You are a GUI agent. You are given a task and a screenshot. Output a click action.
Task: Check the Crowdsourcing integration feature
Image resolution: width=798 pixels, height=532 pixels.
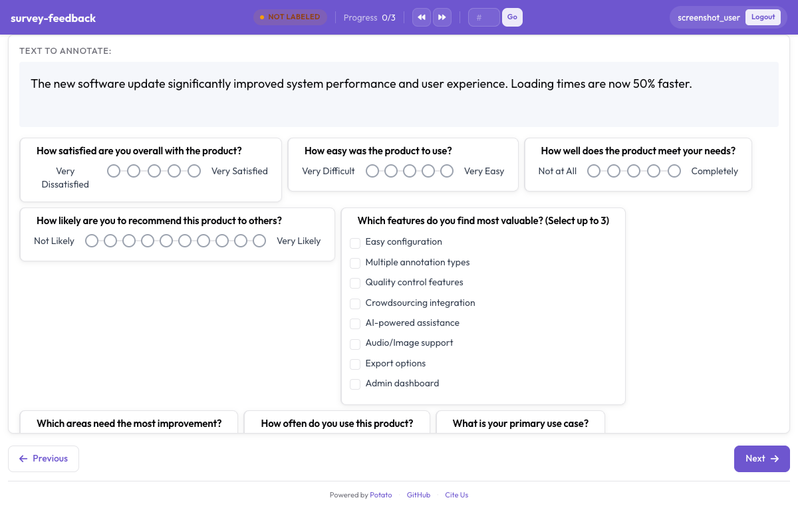[355, 303]
